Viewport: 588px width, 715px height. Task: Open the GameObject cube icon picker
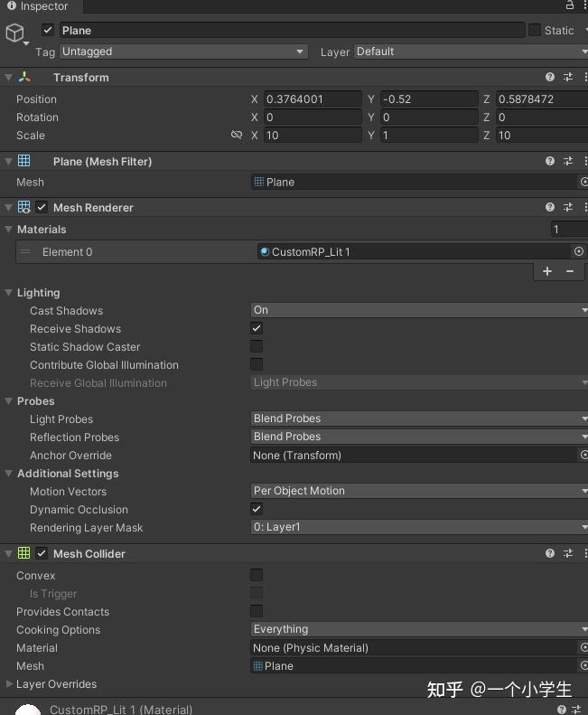click(x=15, y=33)
